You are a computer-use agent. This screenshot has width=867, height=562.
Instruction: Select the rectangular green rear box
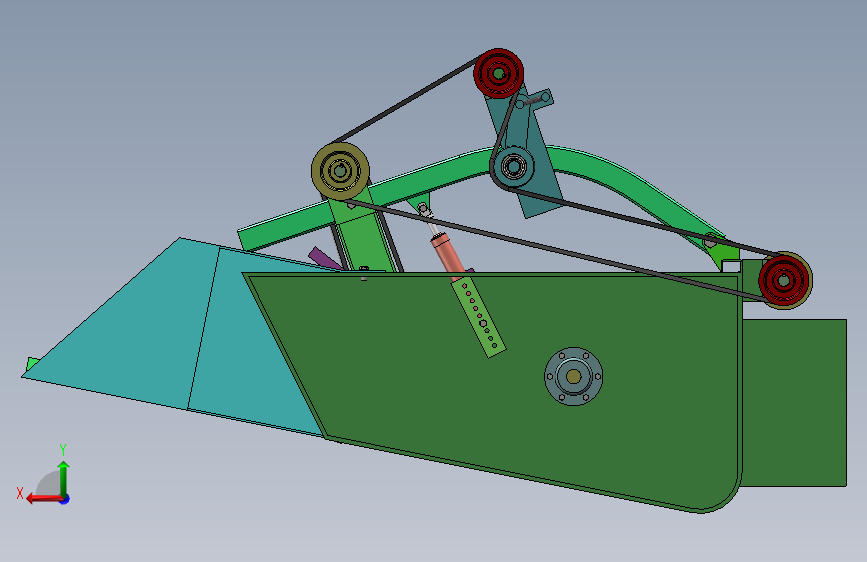point(794,403)
